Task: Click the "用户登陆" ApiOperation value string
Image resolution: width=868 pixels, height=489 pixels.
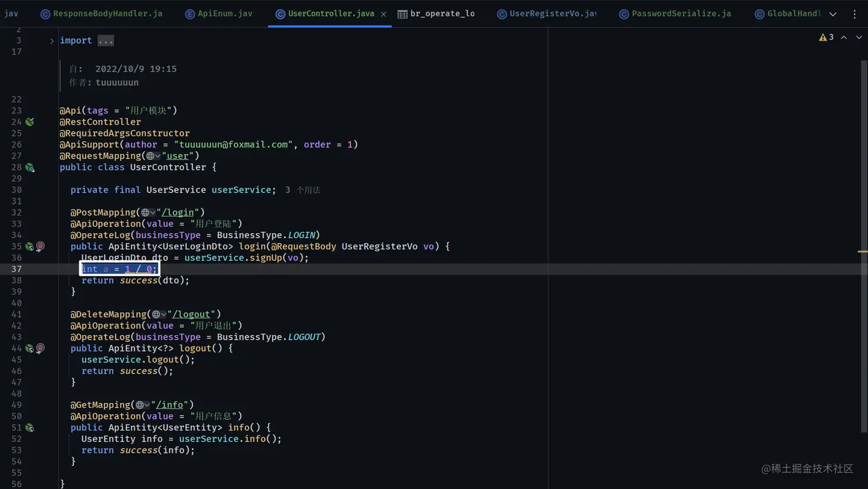Action: click(214, 224)
